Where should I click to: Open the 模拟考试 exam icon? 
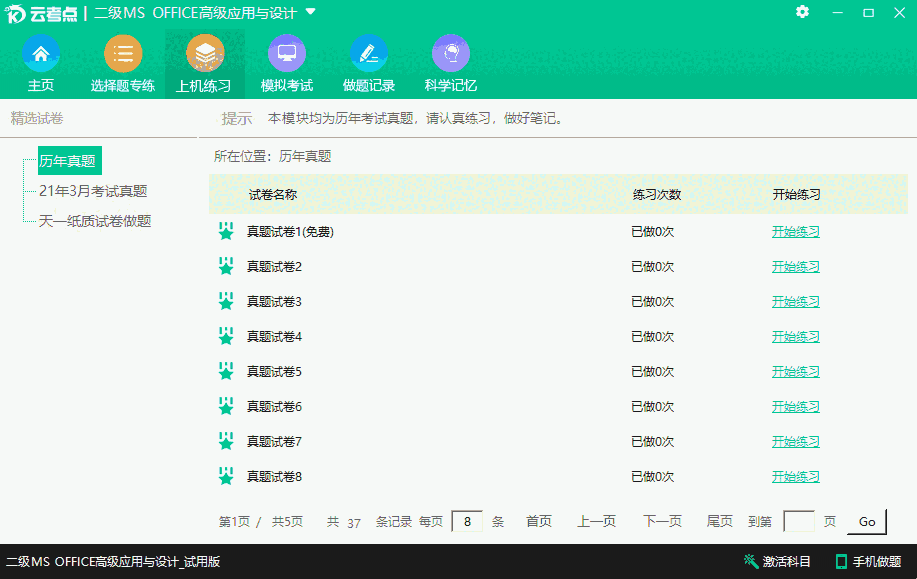tap(286, 53)
